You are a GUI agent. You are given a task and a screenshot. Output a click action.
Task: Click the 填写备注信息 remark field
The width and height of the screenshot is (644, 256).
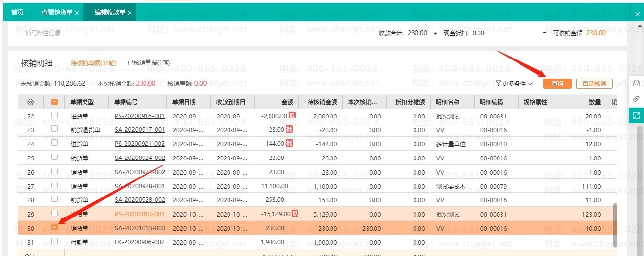coord(97,33)
